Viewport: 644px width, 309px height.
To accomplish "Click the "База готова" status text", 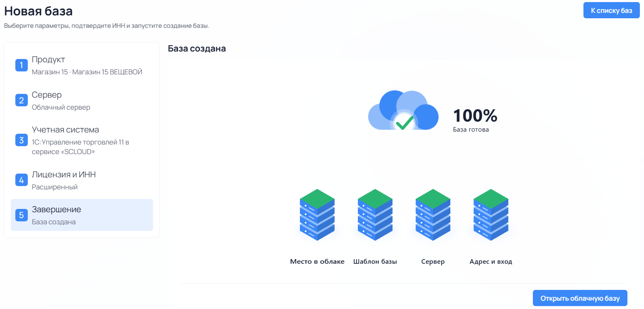I will [471, 130].
